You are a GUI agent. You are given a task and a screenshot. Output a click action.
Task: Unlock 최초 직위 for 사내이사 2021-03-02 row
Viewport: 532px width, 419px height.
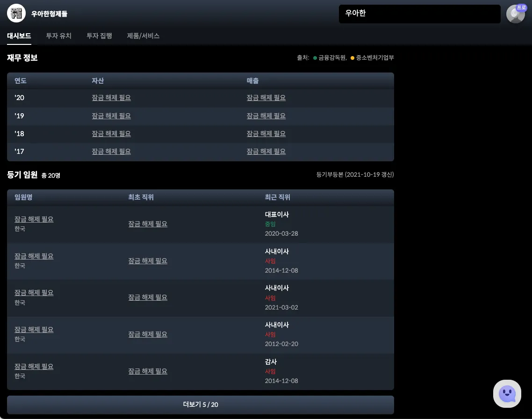click(x=148, y=297)
